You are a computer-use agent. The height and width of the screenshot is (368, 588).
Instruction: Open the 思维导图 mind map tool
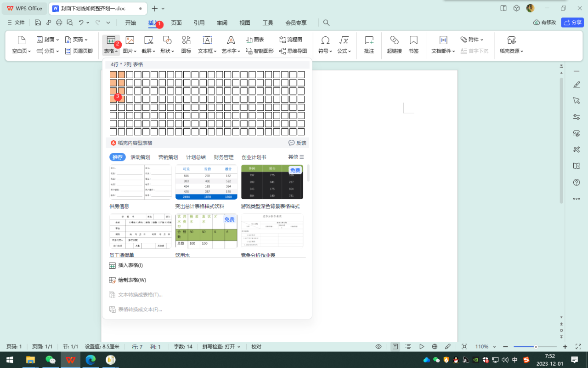pos(293,51)
